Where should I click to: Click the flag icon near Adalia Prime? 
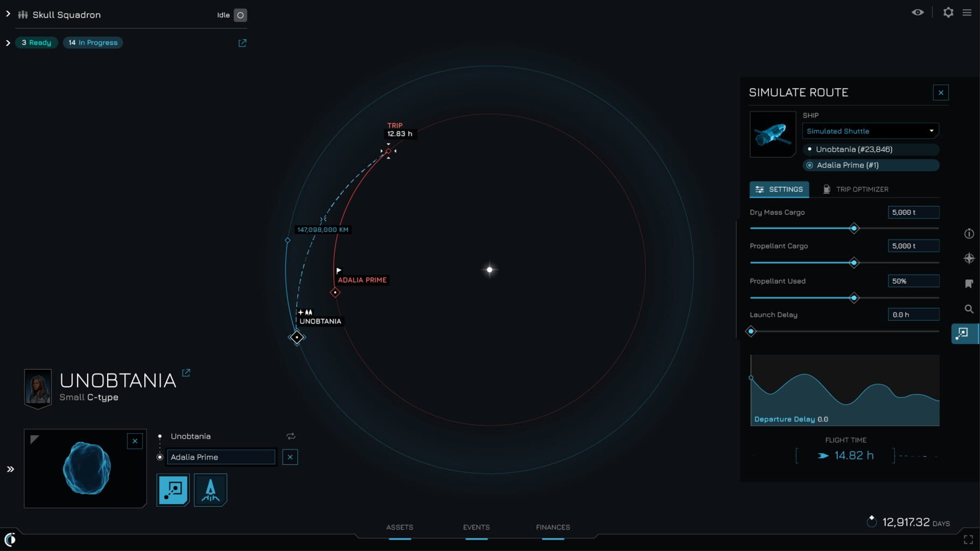click(339, 271)
